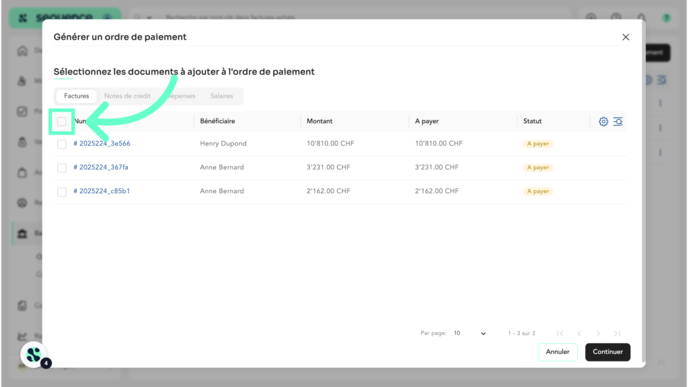Open invoice link # 2025224_c85b1
The image size is (688, 387).
(x=101, y=191)
